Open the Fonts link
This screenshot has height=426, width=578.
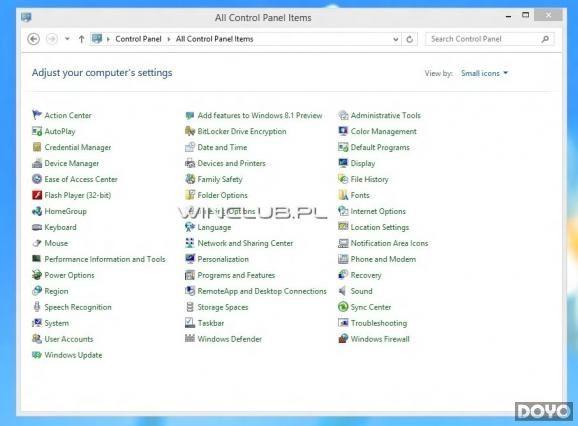[x=360, y=195]
